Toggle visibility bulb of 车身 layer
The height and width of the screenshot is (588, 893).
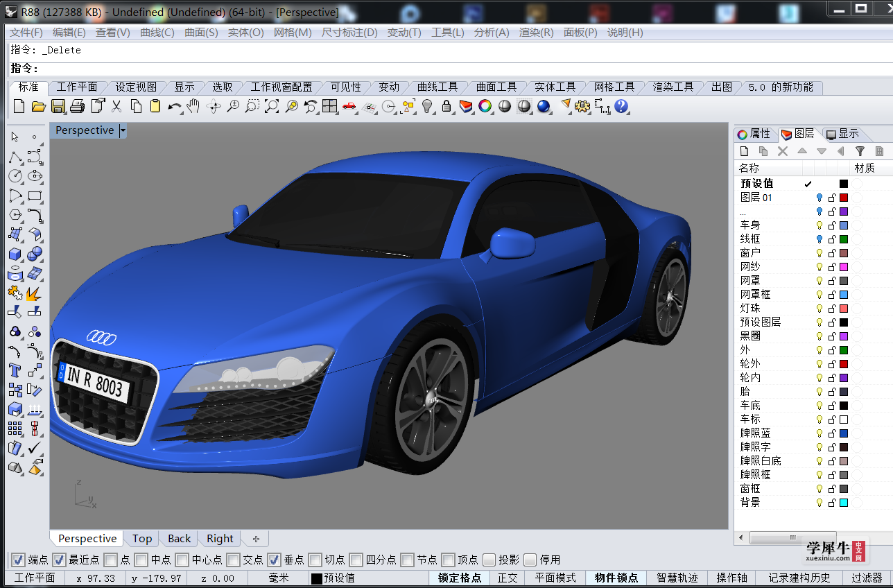pyautogui.click(x=819, y=225)
